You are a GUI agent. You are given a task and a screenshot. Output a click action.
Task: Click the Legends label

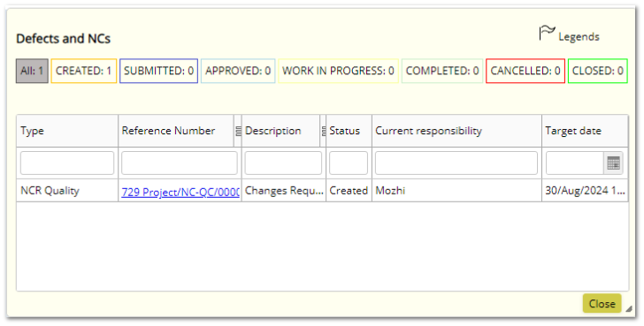tap(579, 37)
